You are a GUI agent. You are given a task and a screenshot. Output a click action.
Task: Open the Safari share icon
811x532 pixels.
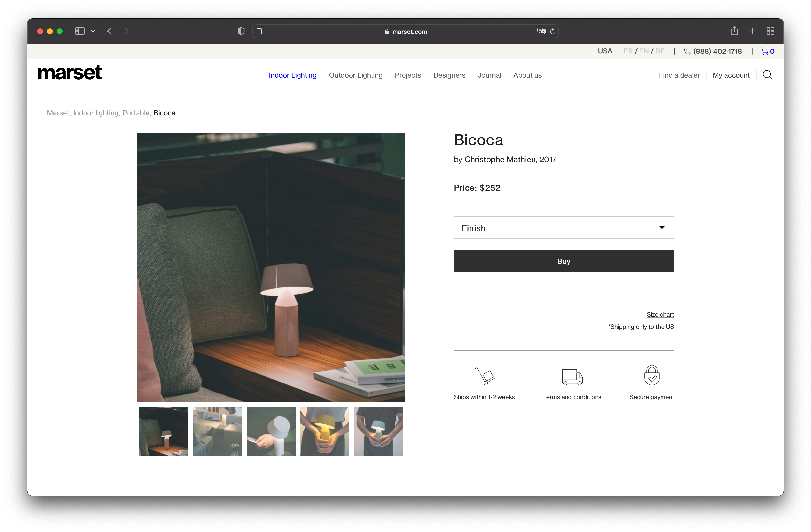[734, 31]
